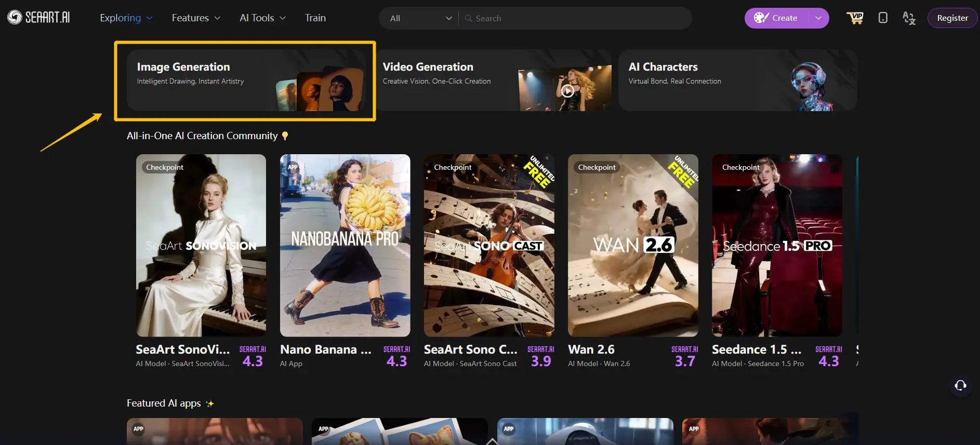This screenshot has height=445, width=980.
Task: Select the Wan 2.6 model thumbnail
Action: point(633,245)
